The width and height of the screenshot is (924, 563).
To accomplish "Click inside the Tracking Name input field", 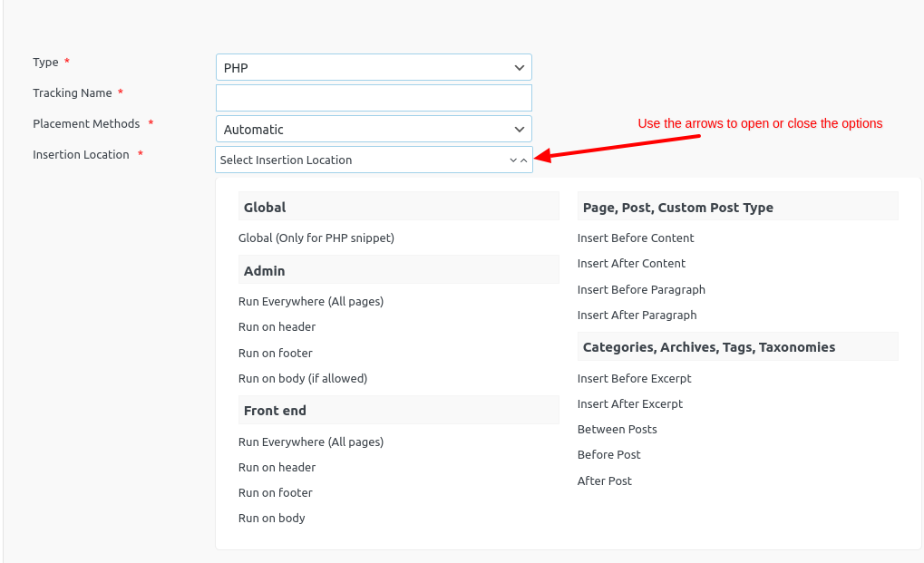I will (x=372, y=98).
